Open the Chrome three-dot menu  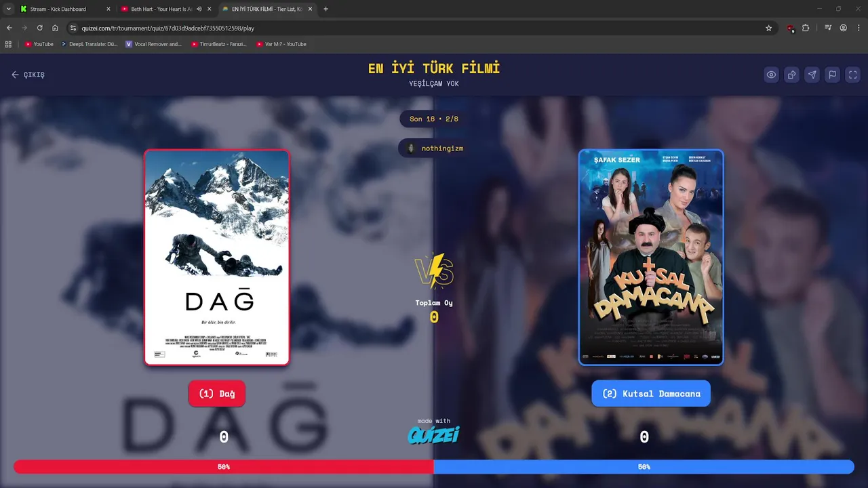coord(859,28)
